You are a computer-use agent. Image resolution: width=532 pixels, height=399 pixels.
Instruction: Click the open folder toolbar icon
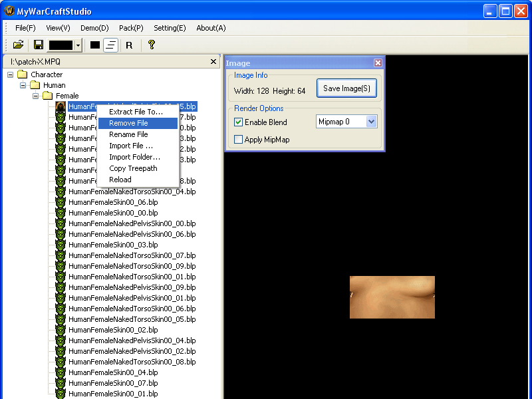click(19, 45)
